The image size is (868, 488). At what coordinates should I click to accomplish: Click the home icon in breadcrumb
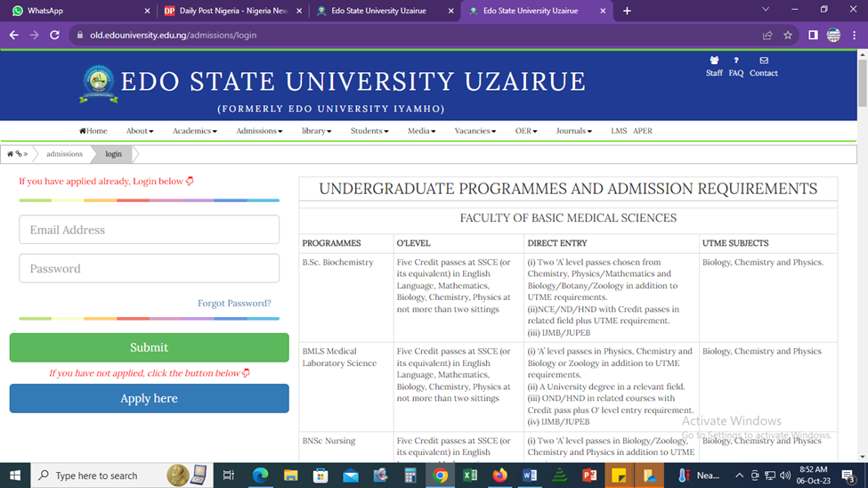[10, 154]
